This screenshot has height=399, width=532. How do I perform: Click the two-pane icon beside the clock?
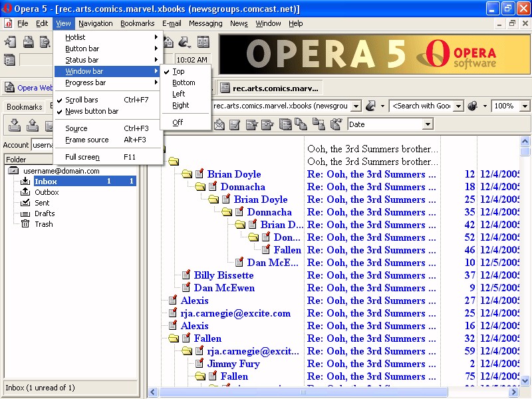(203, 42)
